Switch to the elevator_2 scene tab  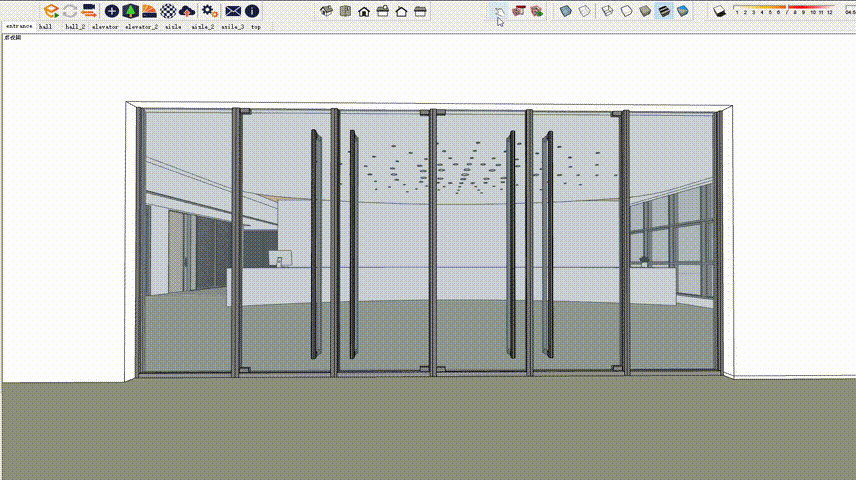coord(141,26)
